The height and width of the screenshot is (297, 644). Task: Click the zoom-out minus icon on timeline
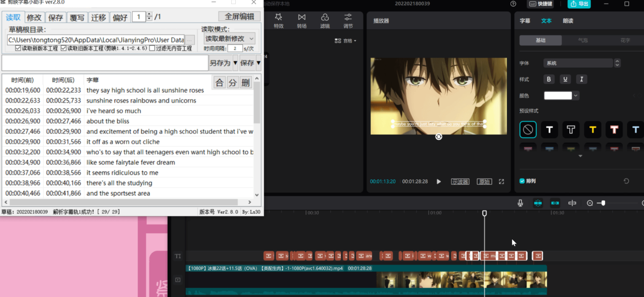pos(590,203)
